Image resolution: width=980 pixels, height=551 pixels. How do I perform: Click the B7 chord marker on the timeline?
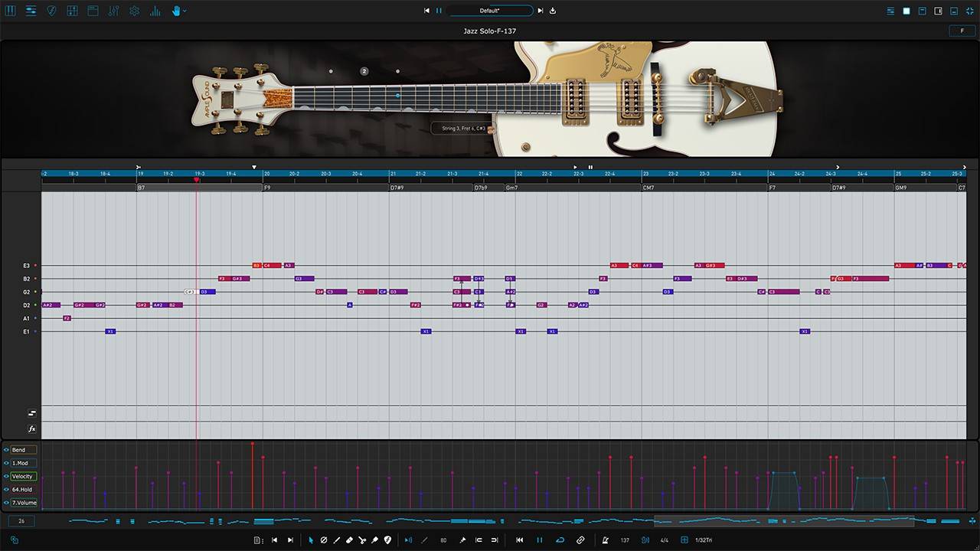point(142,187)
